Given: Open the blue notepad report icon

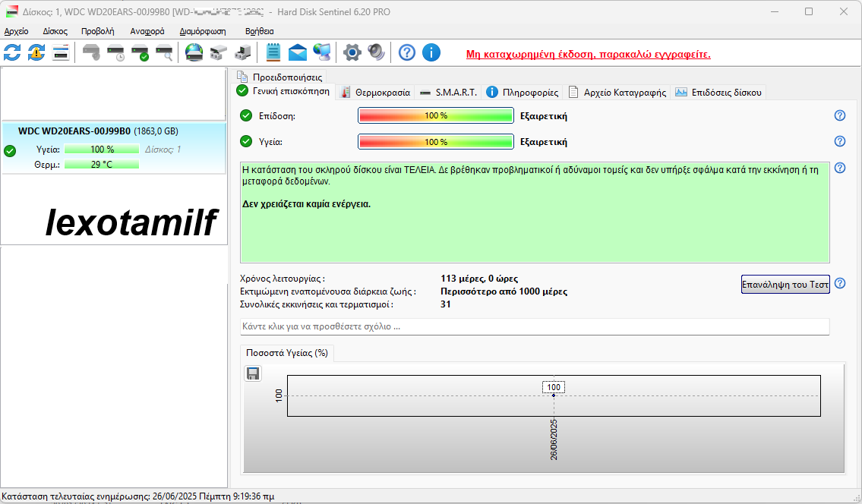Looking at the screenshot, I should point(273,53).
